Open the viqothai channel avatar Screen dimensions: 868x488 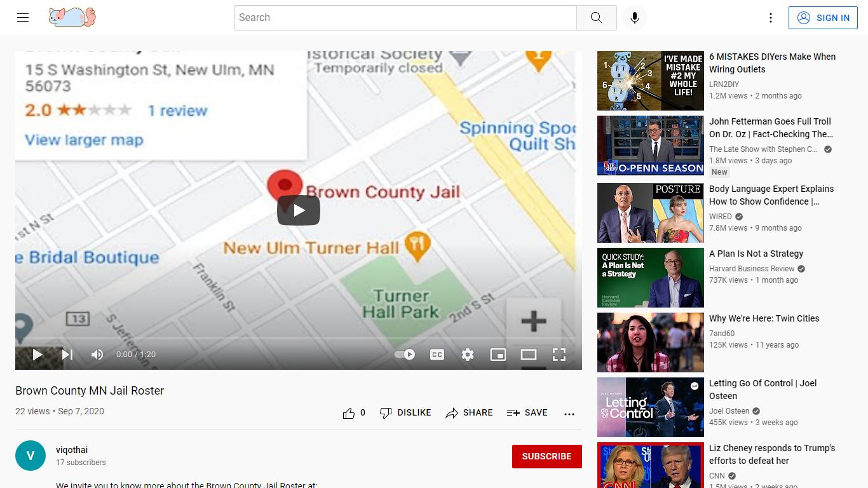[x=31, y=456]
